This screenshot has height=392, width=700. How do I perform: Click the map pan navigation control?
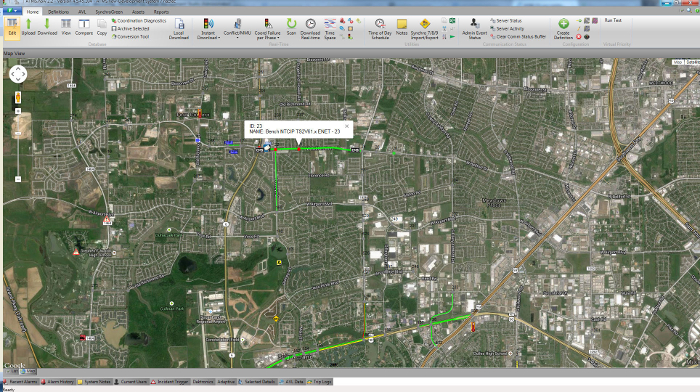[x=18, y=74]
